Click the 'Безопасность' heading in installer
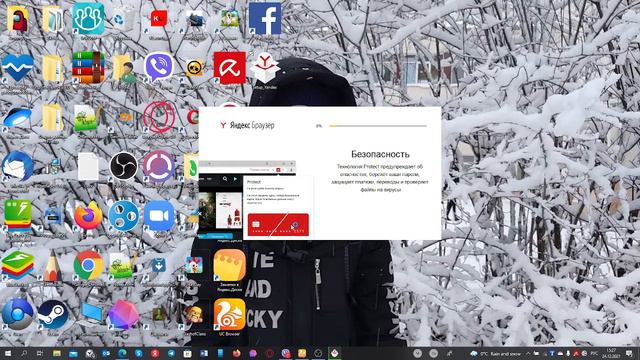This screenshot has height=360, width=640. 380,154
